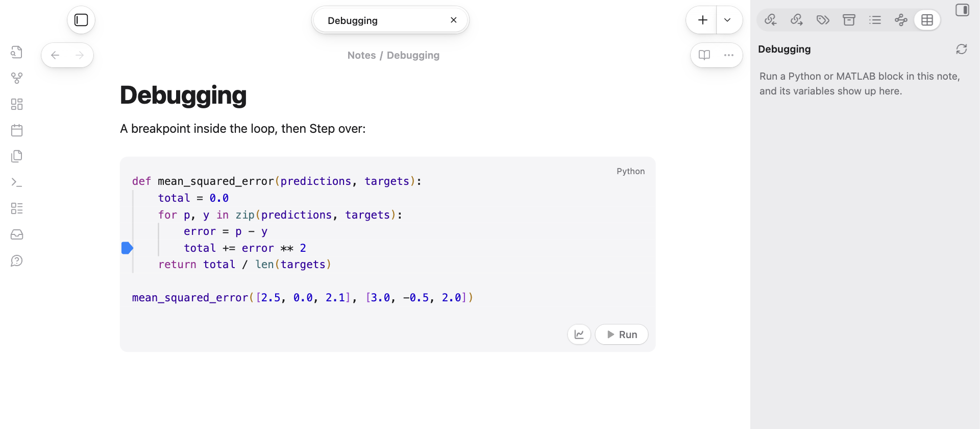Switch to reading view book icon

[704, 55]
